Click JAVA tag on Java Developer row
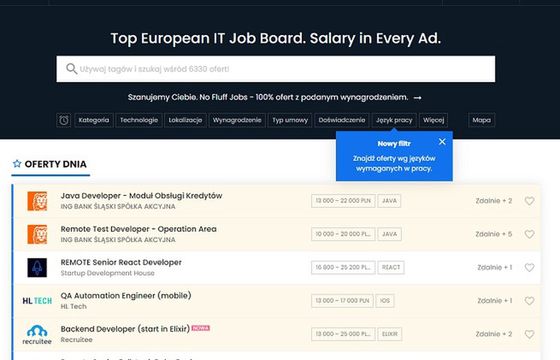The height and width of the screenshot is (360, 560). 389,201
